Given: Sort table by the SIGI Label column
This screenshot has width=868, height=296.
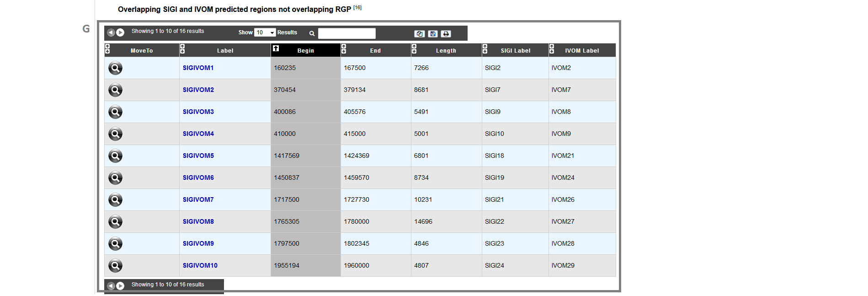Looking at the screenshot, I should click(x=516, y=50).
